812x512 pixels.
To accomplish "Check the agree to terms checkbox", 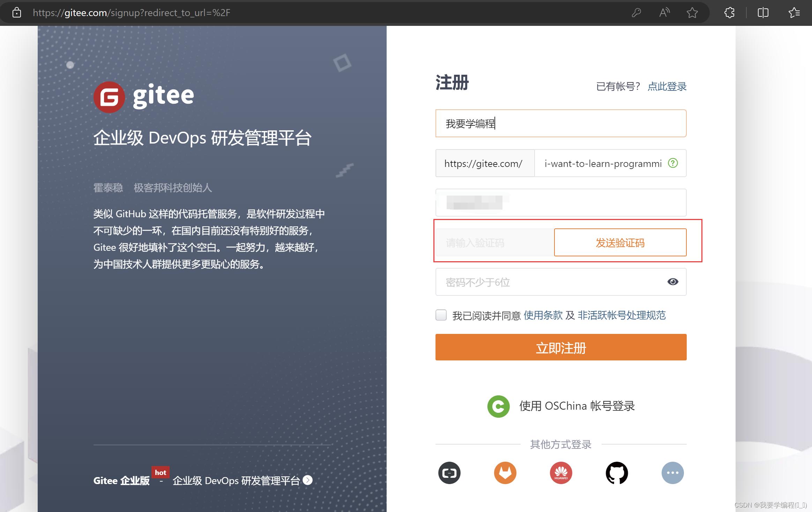I will pyautogui.click(x=441, y=315).
